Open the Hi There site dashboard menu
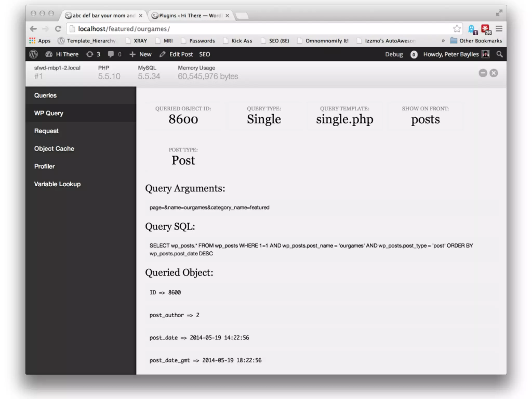This screenshot has height=399, width=532. coord(62,54)
